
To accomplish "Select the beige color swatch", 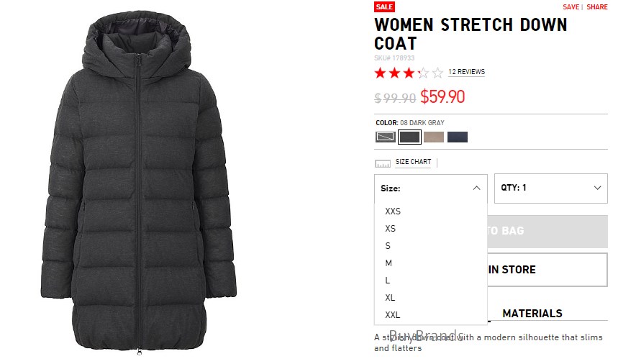I will point(434,137).
